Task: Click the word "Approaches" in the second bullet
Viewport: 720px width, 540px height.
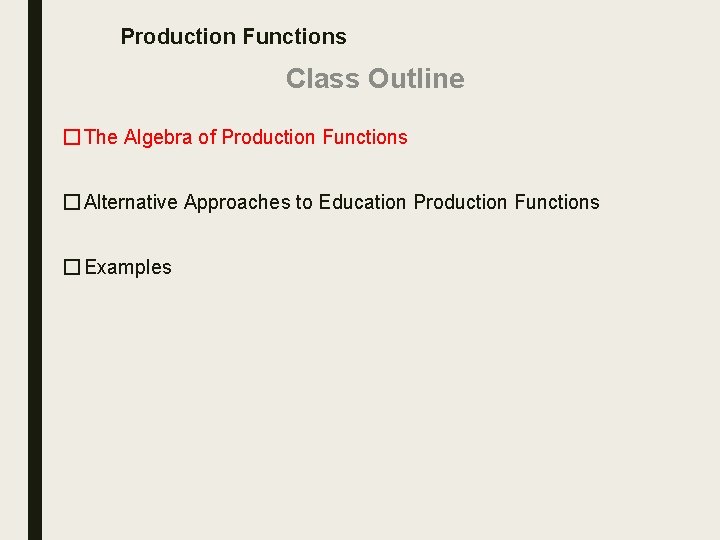Action: pos(236,202)
